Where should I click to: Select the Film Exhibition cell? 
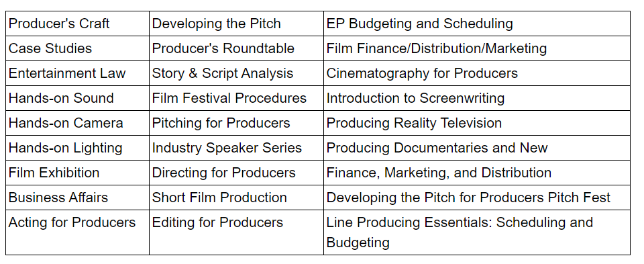coord(77,173)
